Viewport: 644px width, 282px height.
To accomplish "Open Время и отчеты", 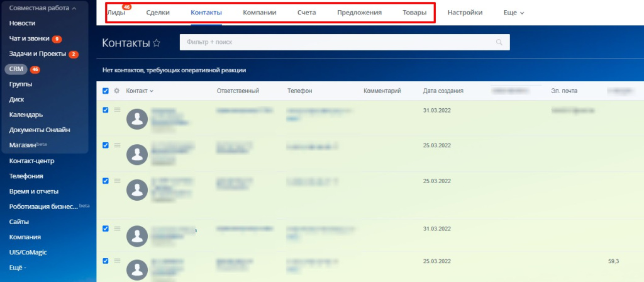I will pyautogui.click(x=34, y=191).
